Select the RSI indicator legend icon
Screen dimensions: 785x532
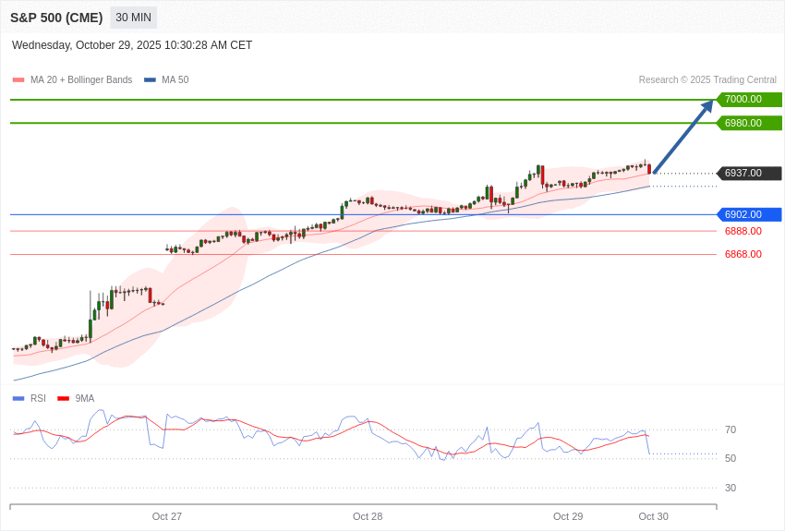click(17, 398)
